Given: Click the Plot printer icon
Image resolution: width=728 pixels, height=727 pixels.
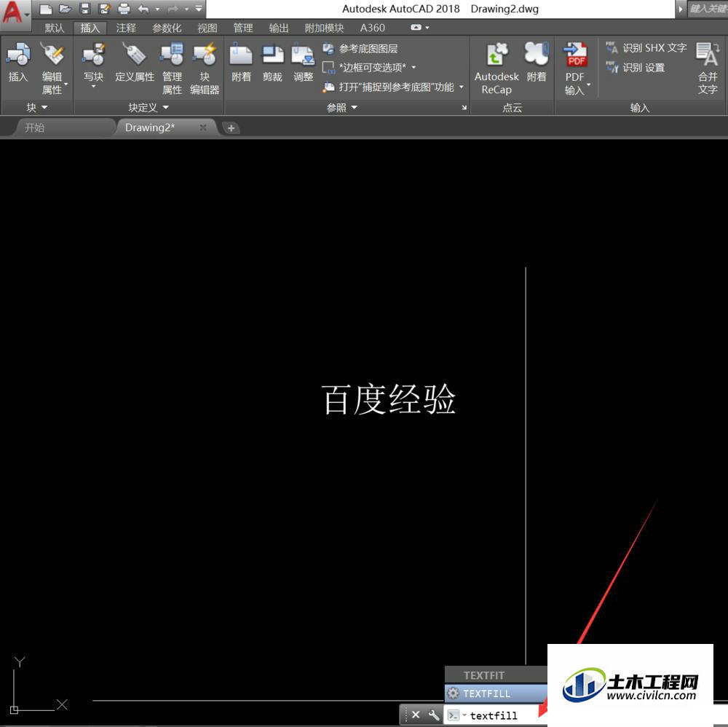Looking at the screenshot, I should 124,9.
